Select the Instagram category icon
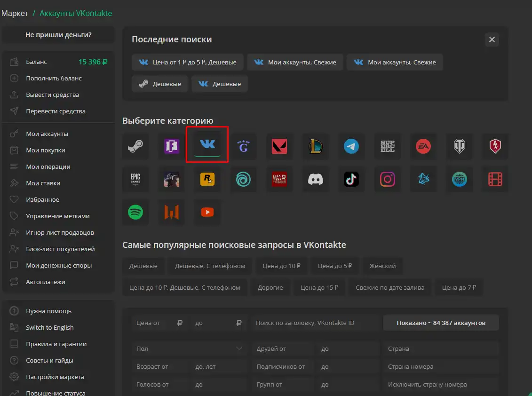The height and width of the screenshot is (396, 532). pyautogui.click(x=388, y=179)
